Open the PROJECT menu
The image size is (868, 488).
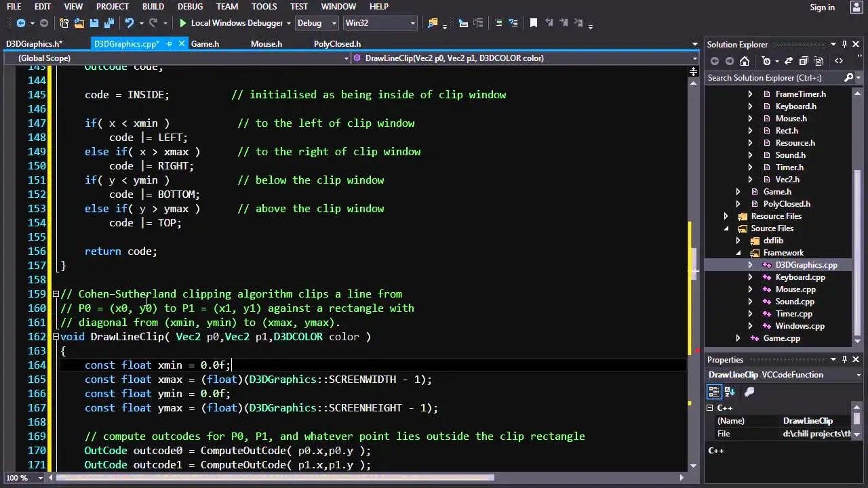click(113, 6)
